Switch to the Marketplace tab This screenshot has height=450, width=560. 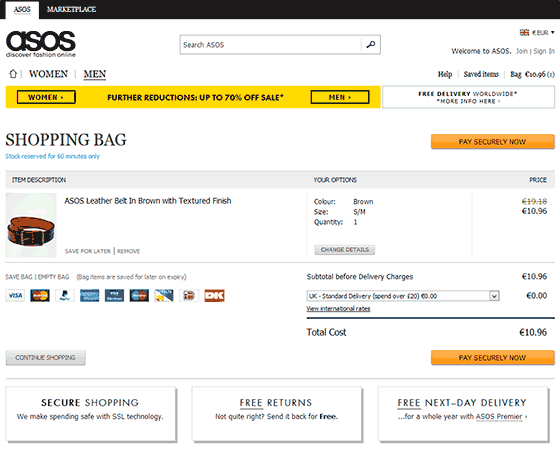point(71,9)
